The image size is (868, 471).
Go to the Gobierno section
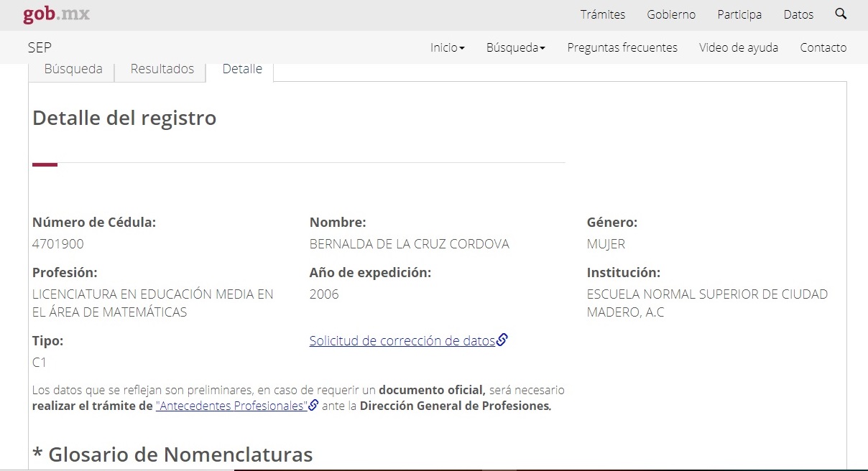[670, 14]
